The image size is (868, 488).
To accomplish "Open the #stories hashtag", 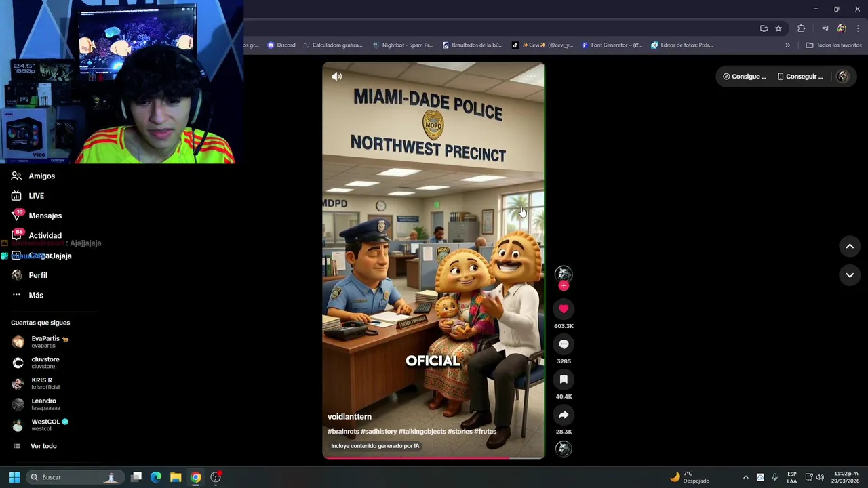I will pyautogui.click(x=460, y=432).
